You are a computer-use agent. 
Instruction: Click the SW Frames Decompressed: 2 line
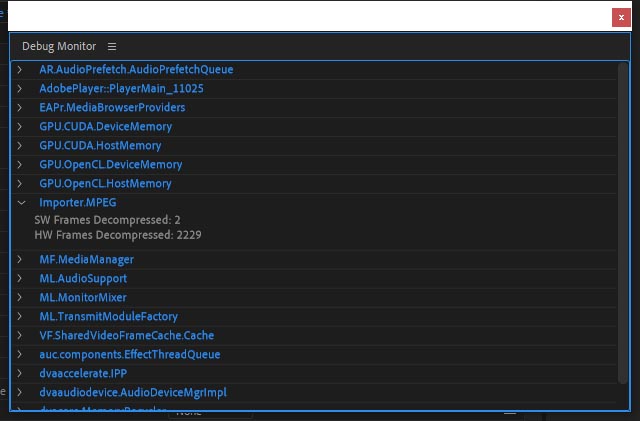107,220
